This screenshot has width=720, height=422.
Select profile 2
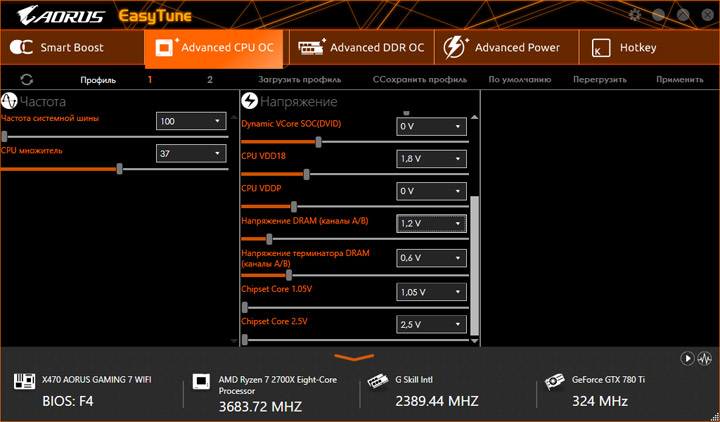(x=210, y=80)
